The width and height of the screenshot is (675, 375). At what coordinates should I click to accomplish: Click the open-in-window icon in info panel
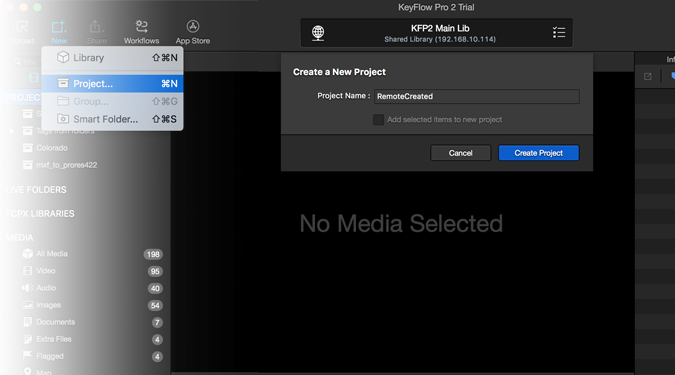click(647, 77)
